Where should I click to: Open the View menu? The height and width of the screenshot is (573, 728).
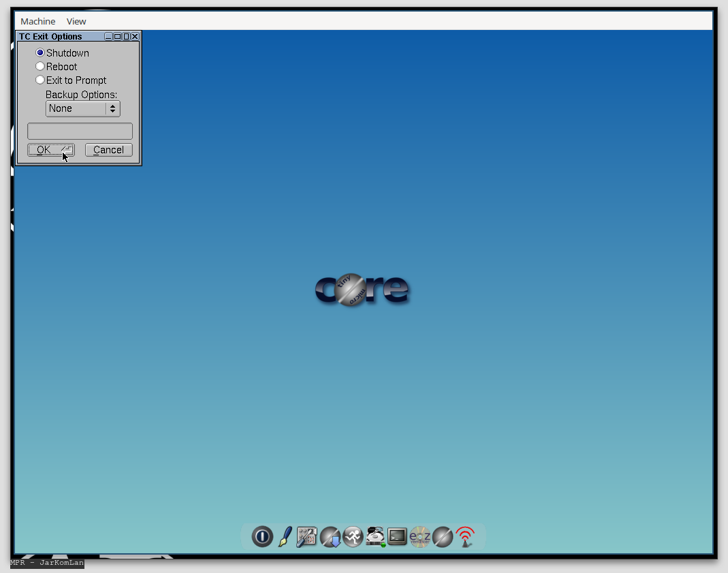(76, 21)
